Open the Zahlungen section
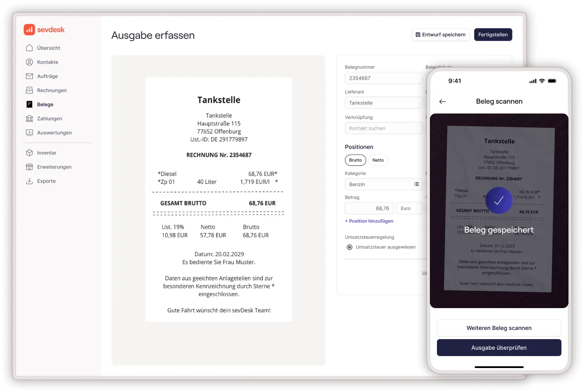The height and width of the screenshot is (392, 584). [x=50, y=118]
